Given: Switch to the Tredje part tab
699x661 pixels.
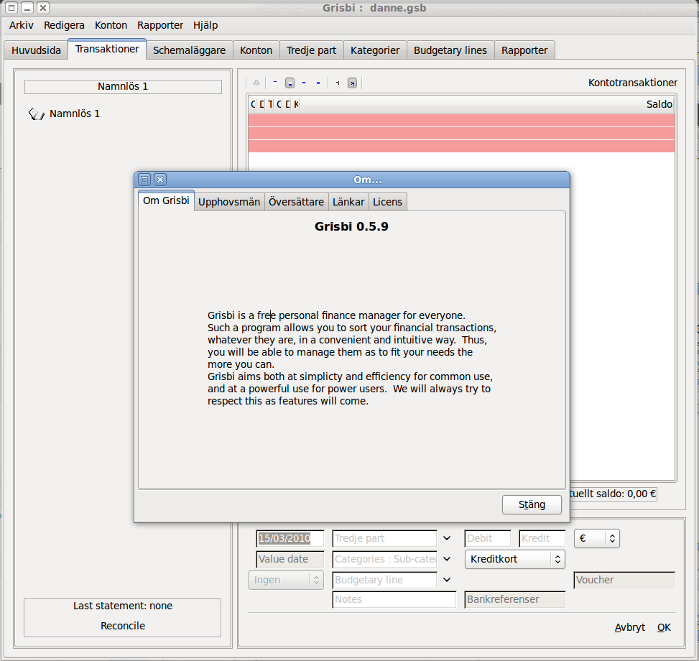Looking at the screenshot, I should [311, 50].
